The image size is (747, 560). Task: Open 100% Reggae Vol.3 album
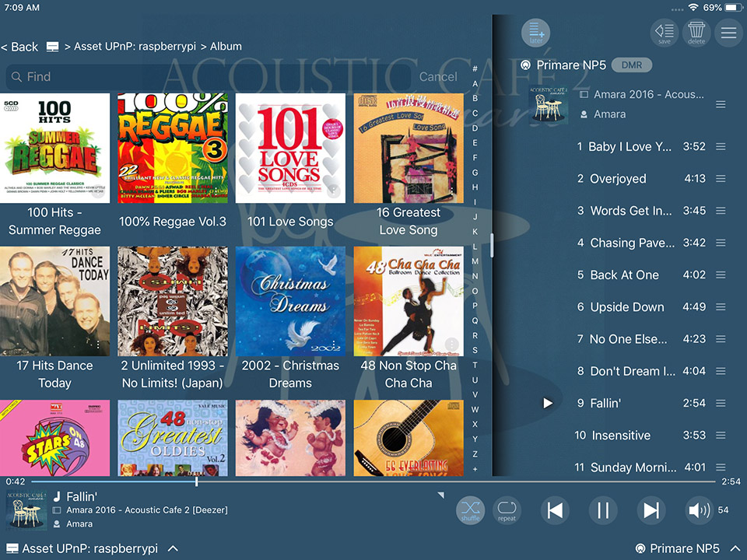[173, 148]
